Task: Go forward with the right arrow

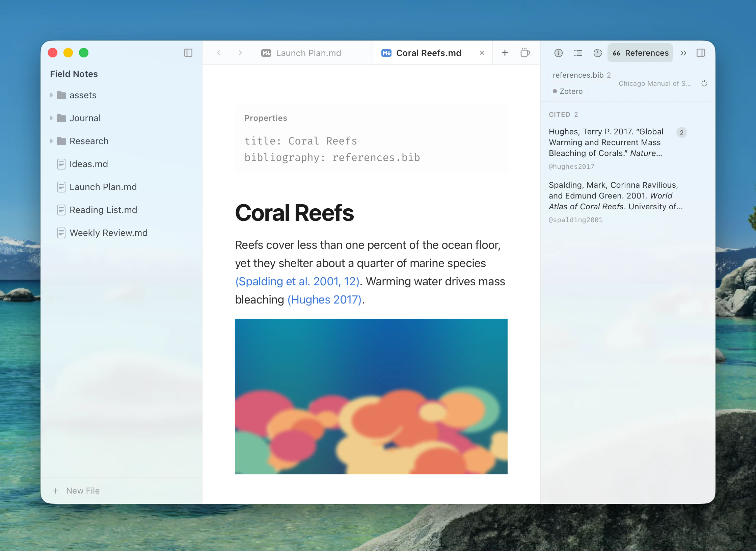Action: (240, 53)
